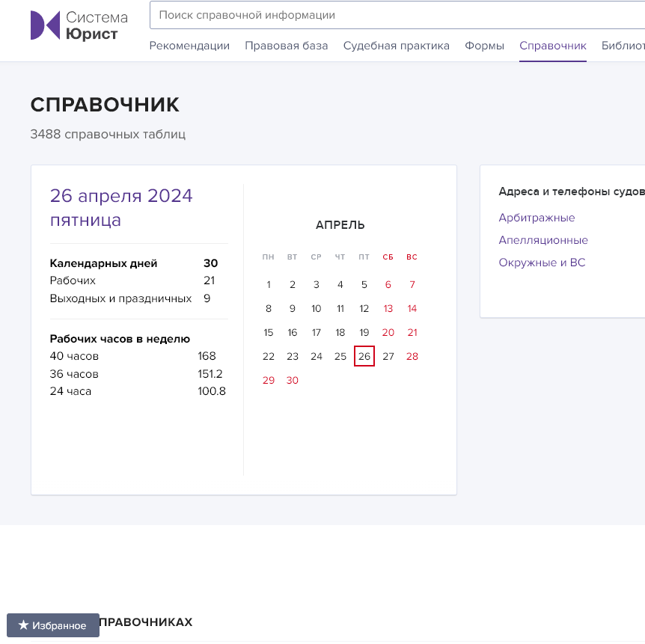Choose Saturday April 6 in calendar
Viewport: 645px width, 644px height.
(388, 284)
